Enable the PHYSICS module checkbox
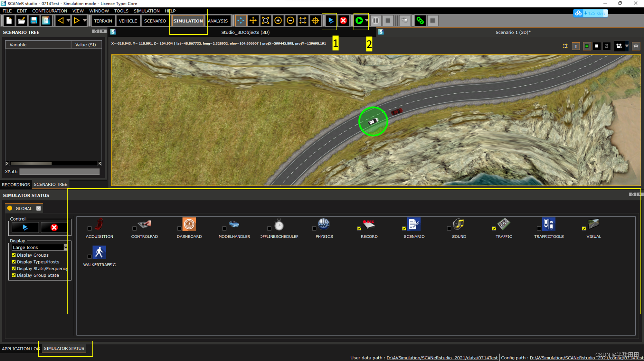644x361 pixels. tap(314, 229)
